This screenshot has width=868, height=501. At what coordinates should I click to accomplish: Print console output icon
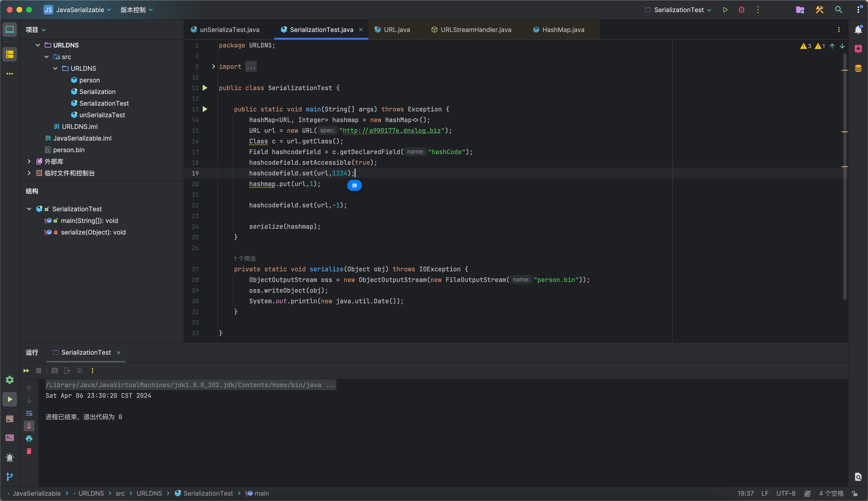pyautogui.click(x=29, y=438)
